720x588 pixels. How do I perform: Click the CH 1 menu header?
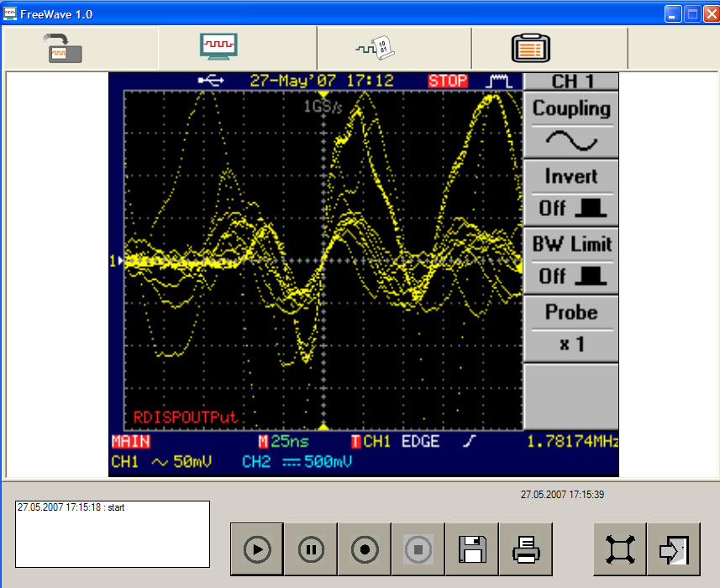pos(571,81)
